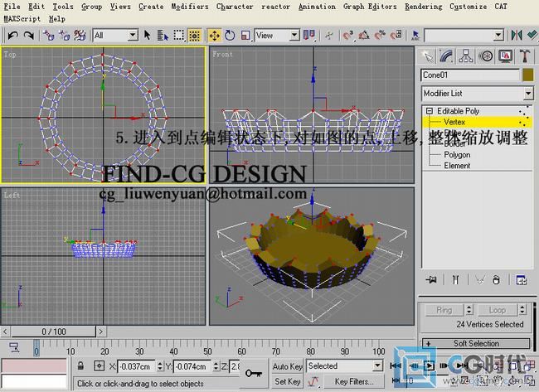This screenshot has width=539, height=392.
Task: Select the Vertex sub-object level
Action: pos(454,122)
